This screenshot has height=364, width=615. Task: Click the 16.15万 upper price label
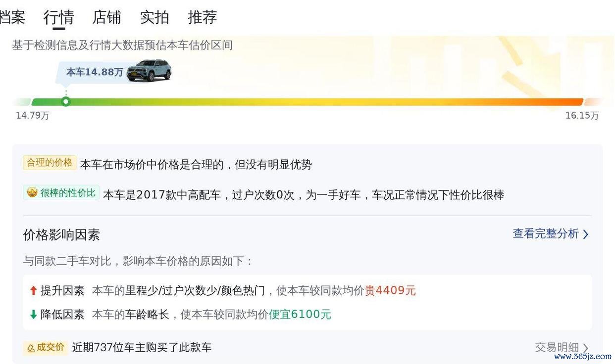[x=582, y=116]
